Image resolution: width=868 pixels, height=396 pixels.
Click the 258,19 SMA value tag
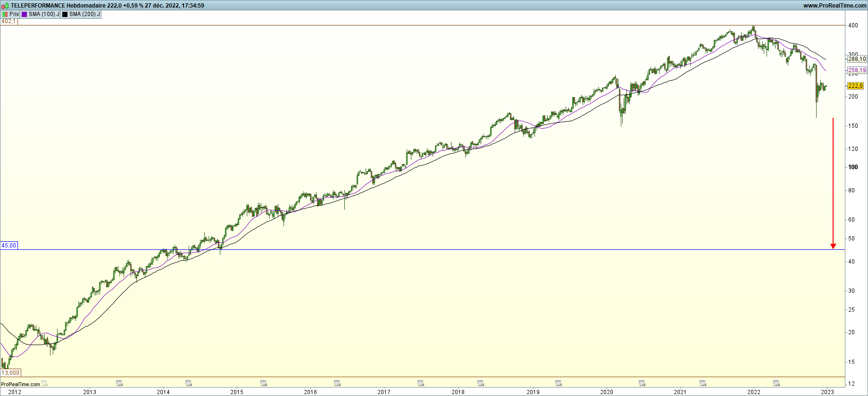857,70
